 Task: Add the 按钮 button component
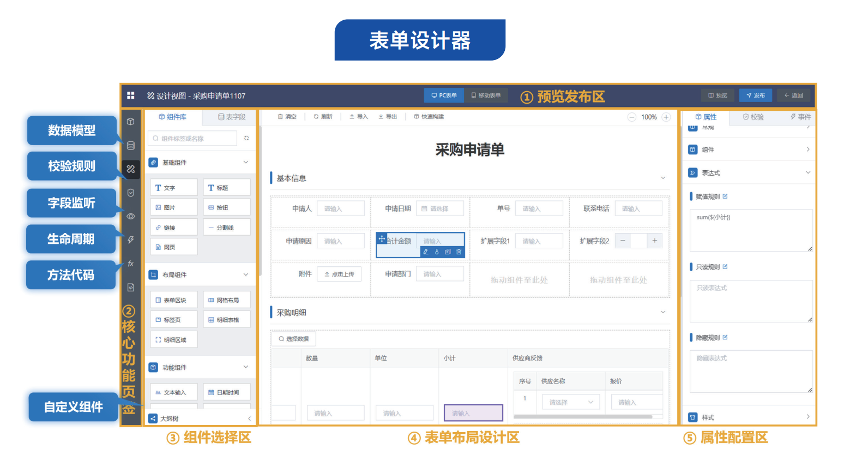(x=227, y=207)
